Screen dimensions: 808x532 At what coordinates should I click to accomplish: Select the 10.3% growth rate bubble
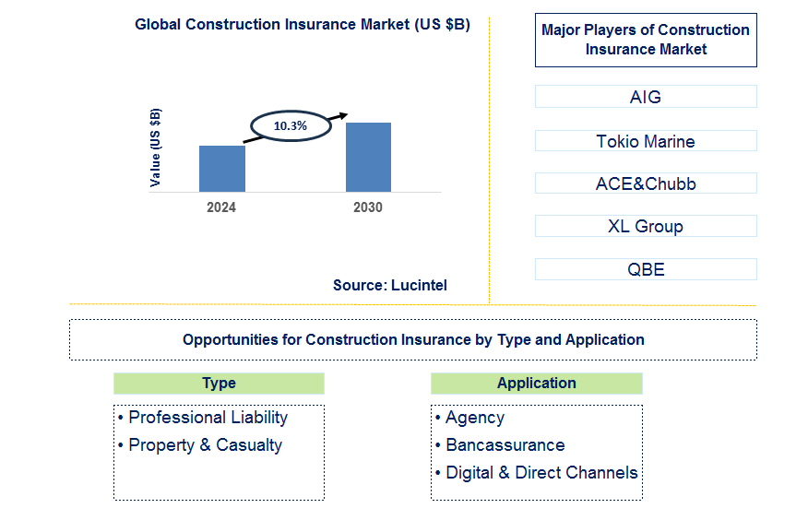[x=291, y=126]
